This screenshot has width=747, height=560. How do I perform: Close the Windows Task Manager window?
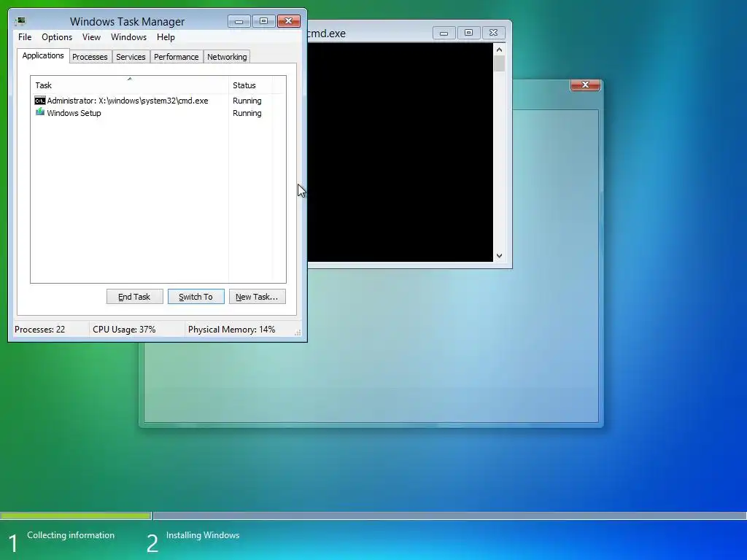point(288,21)
